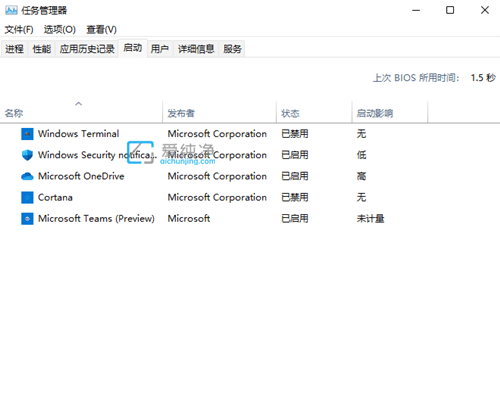Click Teams' 未计量 startup impact

coord(370,219)
